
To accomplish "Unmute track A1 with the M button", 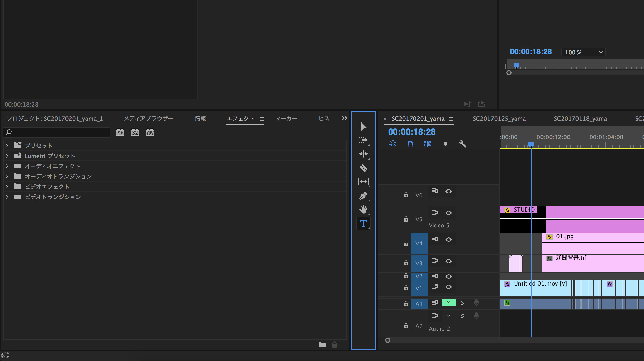I will [x=449, y=303].
